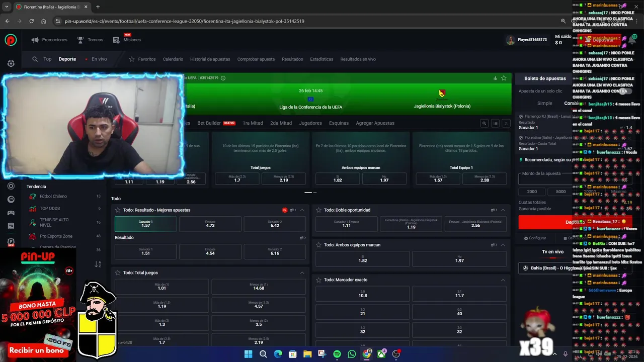Screen dimensions: 644x362
Task: Select Ganador 1-Empate 1.11 odds
Action: coord(347,224)
